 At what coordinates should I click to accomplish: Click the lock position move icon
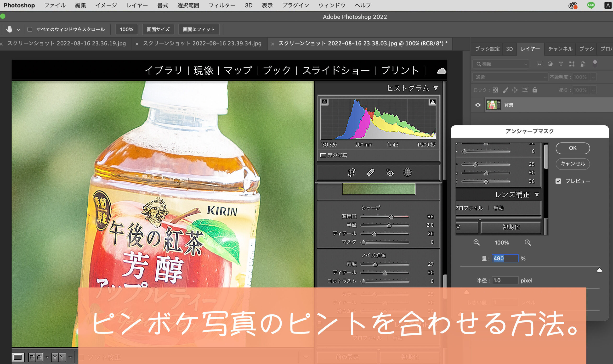(515, 90)
